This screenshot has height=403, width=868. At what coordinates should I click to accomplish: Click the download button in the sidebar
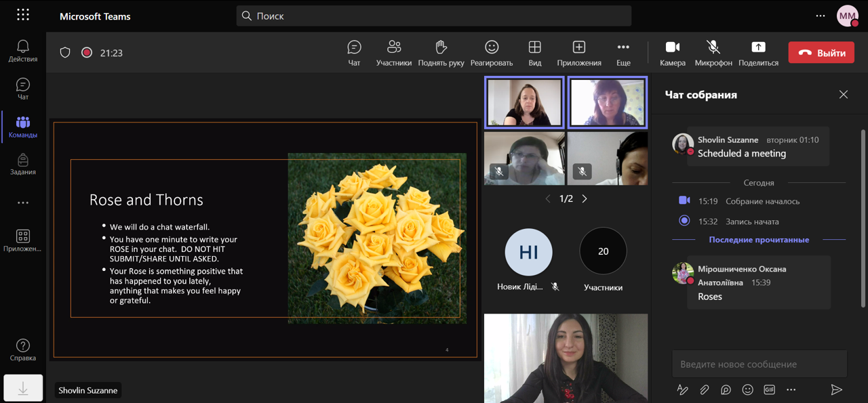tap(23, 388)
